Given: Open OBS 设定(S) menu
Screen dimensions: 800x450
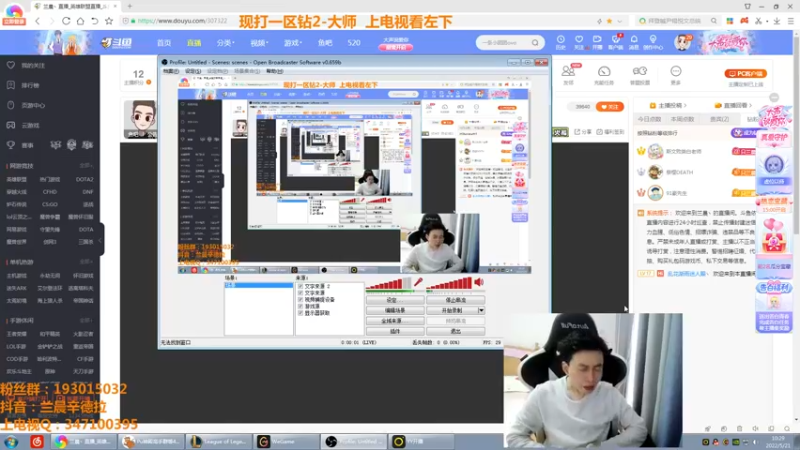Looking at the screenshot, I should [x=193, y=71].
